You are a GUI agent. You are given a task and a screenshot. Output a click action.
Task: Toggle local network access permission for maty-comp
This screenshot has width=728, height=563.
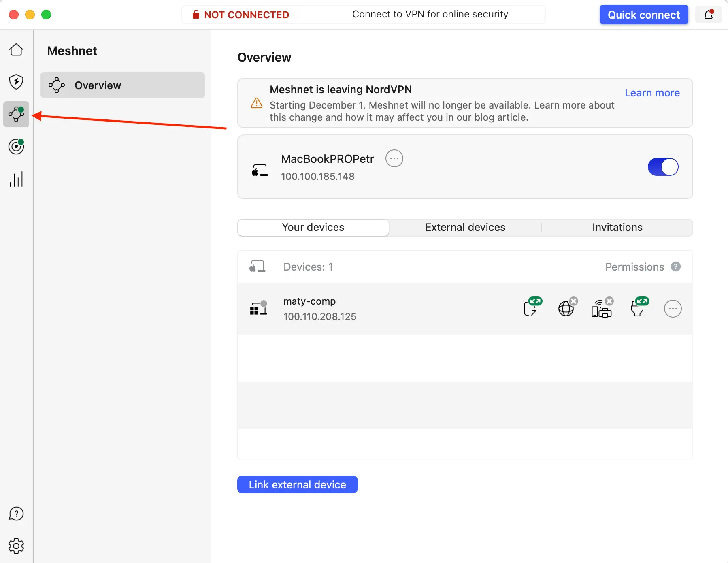tap(602, 308)
